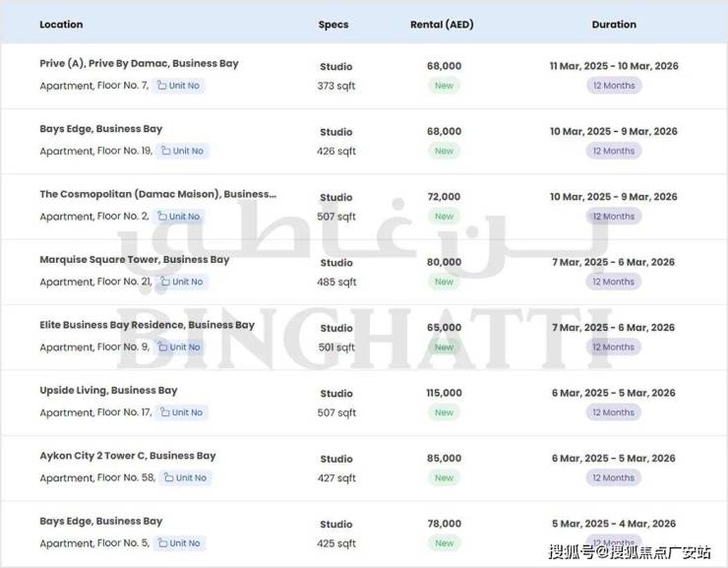This screenshot has height=568, width=728.
Task: Click the Specs column header
Action: coord(334,25)
